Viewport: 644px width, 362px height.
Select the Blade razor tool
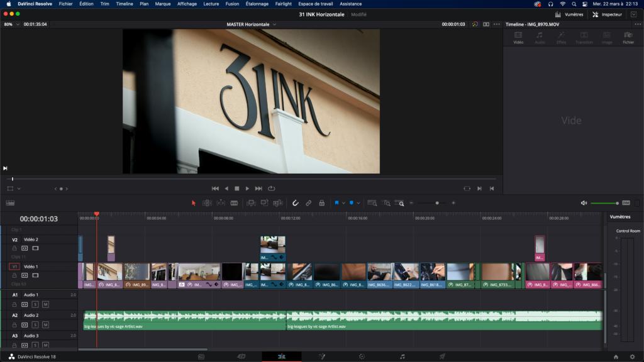[234, 203]
